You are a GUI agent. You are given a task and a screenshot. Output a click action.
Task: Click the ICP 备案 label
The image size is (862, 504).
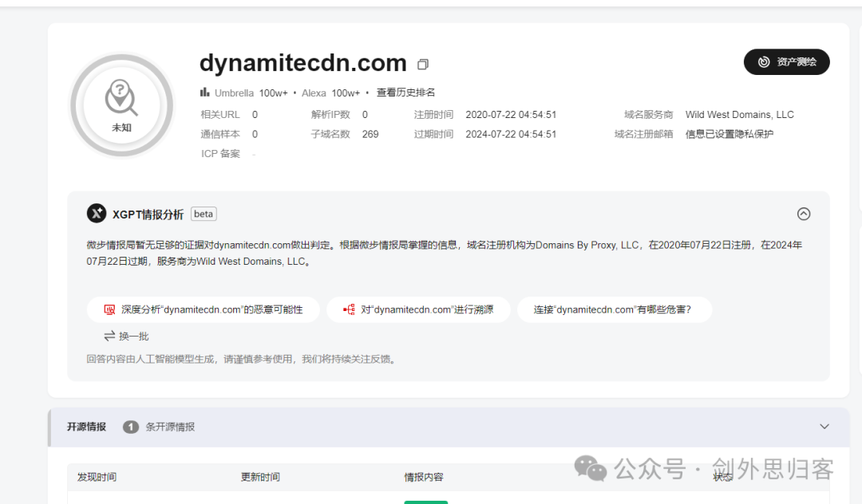[x=220, y=154]
